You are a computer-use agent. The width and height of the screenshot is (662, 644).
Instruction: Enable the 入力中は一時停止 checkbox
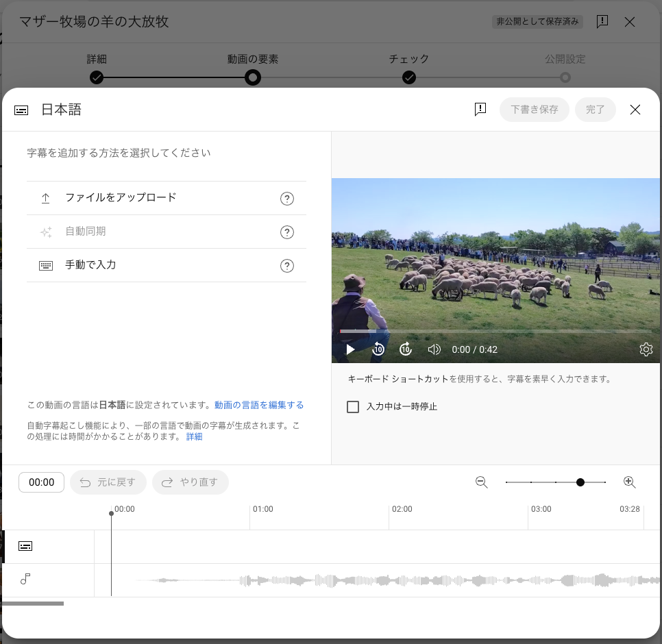point(353,406)
